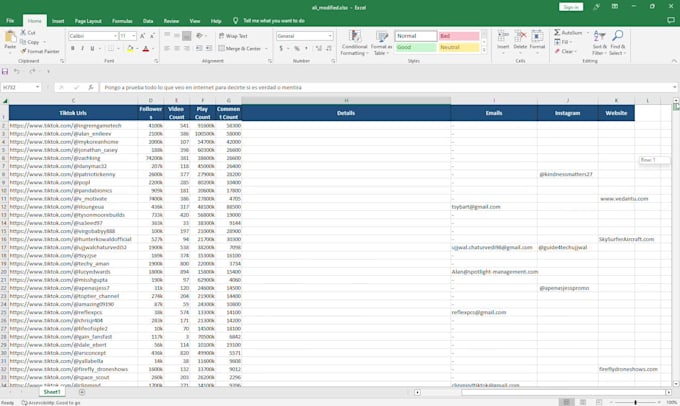Switch to the Insert ribbon tab
Image resolution: width=680 pixels, height=406 pixels.
(x=58, y=21)
